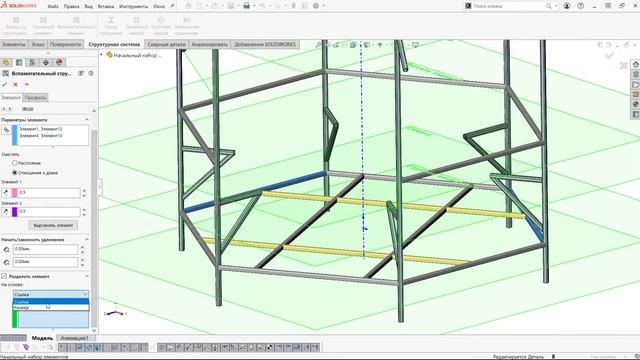Open the Файл menu
The image size is (640, 360).
[x=53, y=6]
